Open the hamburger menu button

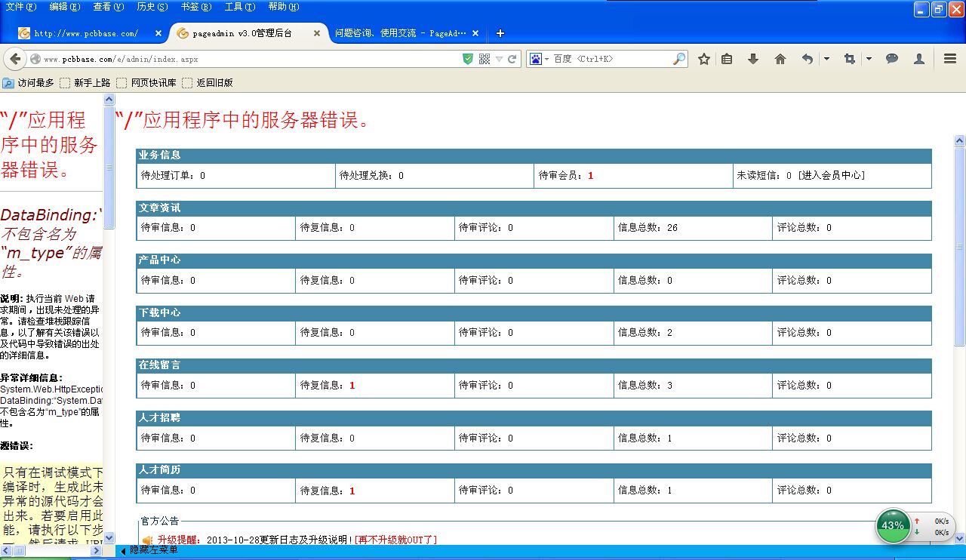(x=950, y=59)
